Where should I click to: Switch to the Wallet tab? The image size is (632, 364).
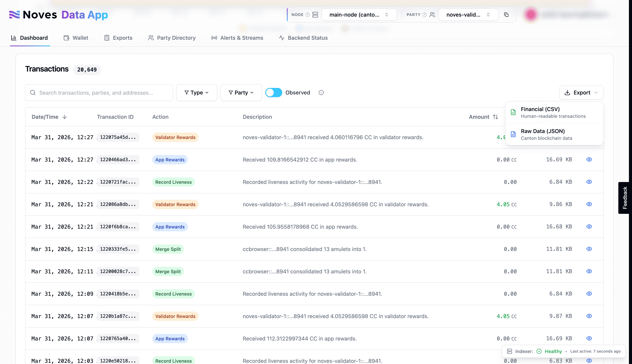[x=76, y=38]
